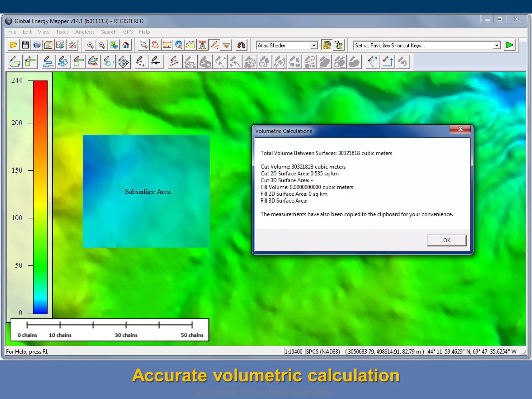Click the Subsurface Area label on map
Screen dimensions: 532x399
pos(148,192)
